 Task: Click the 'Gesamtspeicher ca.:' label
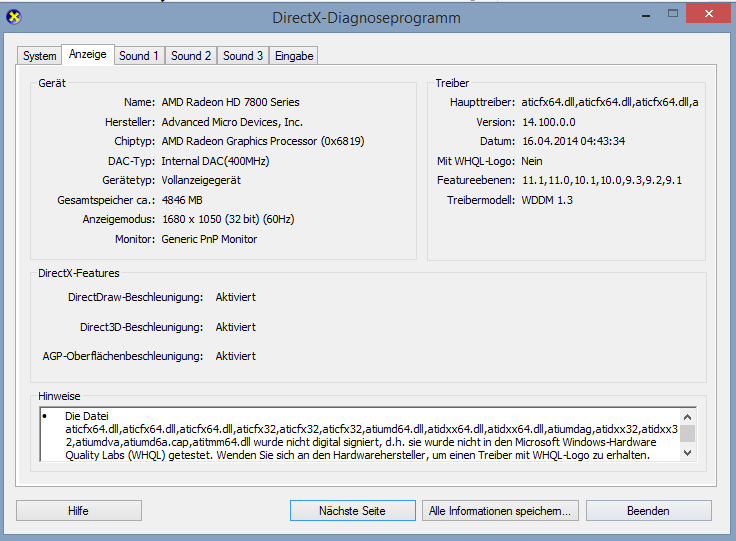[106, 200]
